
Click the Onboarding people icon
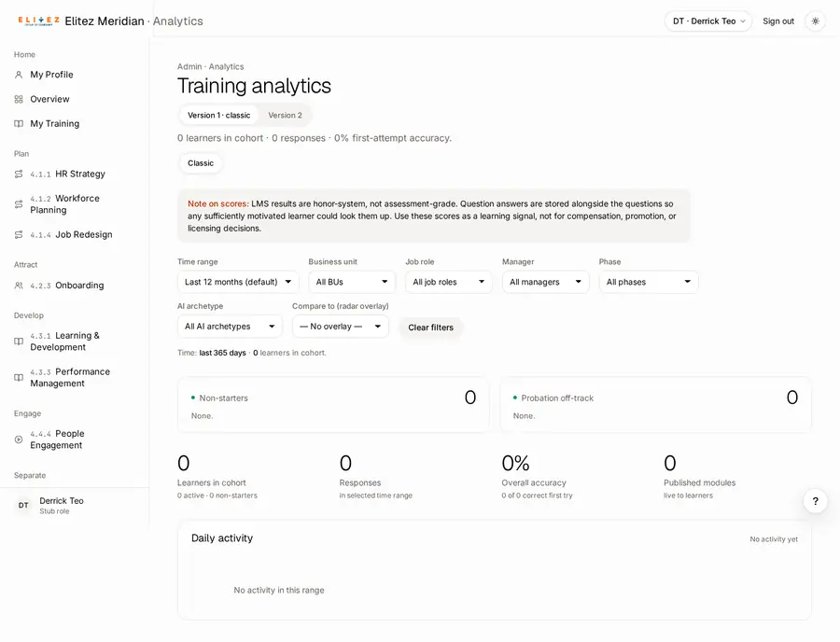coord(19,286)
